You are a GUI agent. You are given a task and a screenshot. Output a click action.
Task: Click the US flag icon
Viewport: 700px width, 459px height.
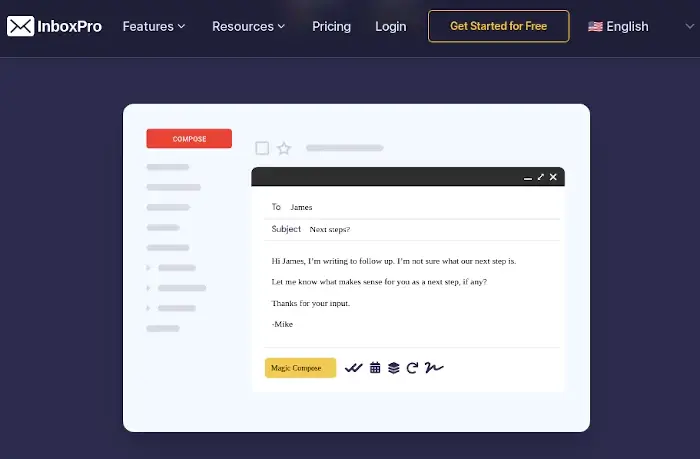pyautogui.click(x=595, y=26)
